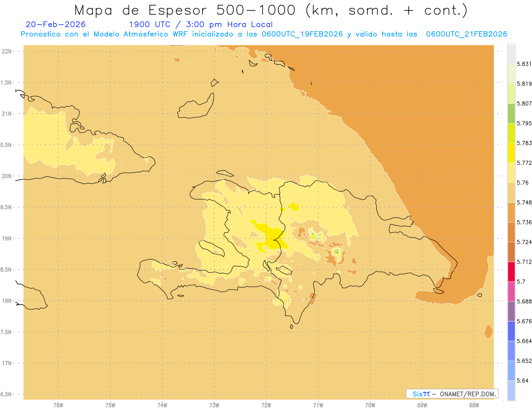Click the pink legend band between 5.688 and 5.7
Screen dimensions: 532x411
click(511, 291)
